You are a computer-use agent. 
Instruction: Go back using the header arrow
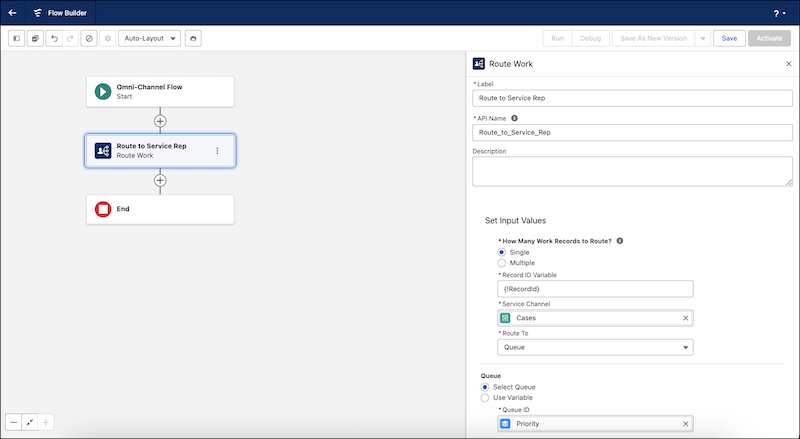click(x=13, y=13)
